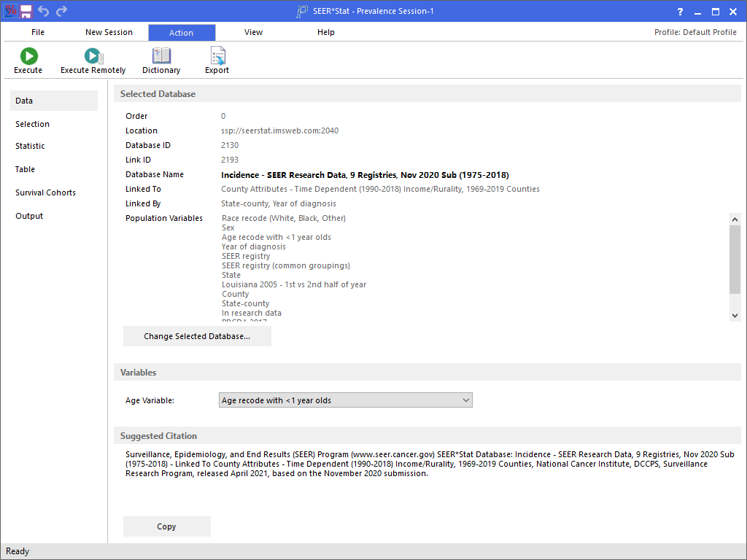747x560 pixels.
Task: Save the session with the floppy disk icon
Action: 26,11
